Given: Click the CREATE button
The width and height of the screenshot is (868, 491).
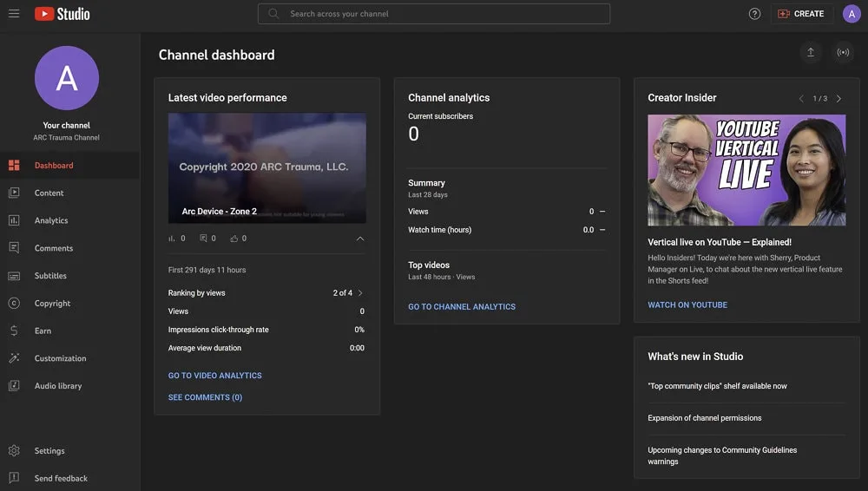Looking at the screenshot, I should click(801, 14).
